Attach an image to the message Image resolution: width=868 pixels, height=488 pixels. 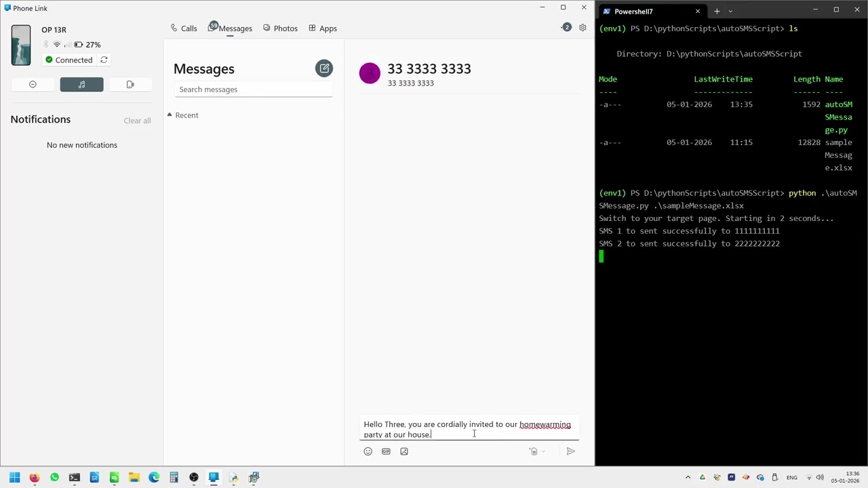click(404, 451)
